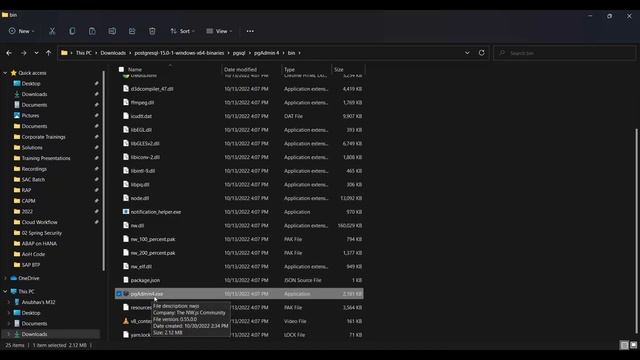Collapse the This PC node
The height and width of the screenshot is (360, 640).
[5, 291]
